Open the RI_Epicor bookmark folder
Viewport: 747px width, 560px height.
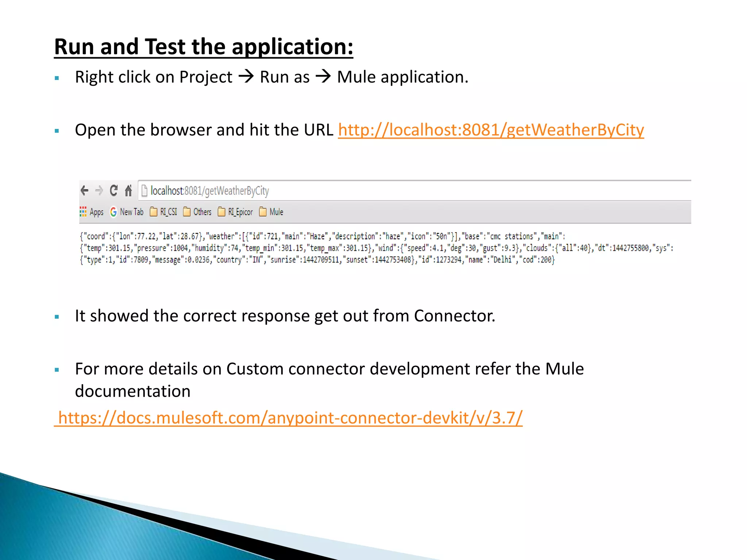coord(235,212)
